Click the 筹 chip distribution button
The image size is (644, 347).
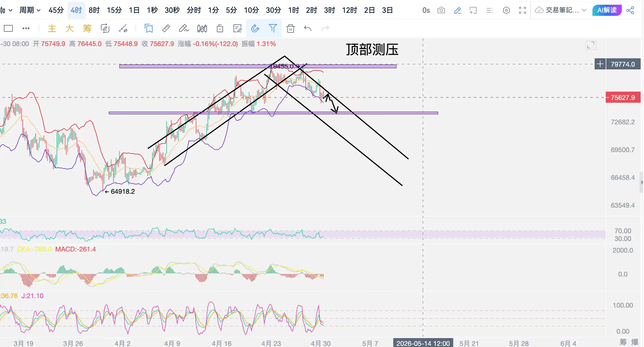click(x=87, y=28)
